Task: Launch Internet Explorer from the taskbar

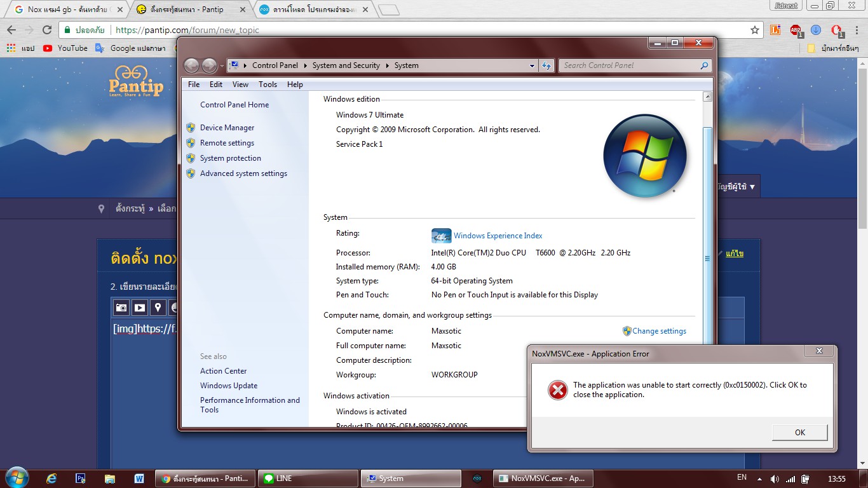Action: (x=51, y=478)
